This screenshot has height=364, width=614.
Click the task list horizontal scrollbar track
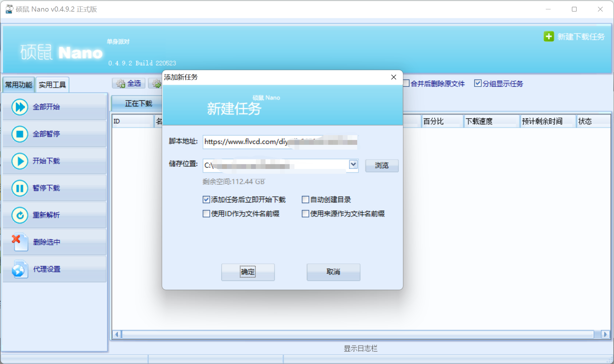pos(358,334)
